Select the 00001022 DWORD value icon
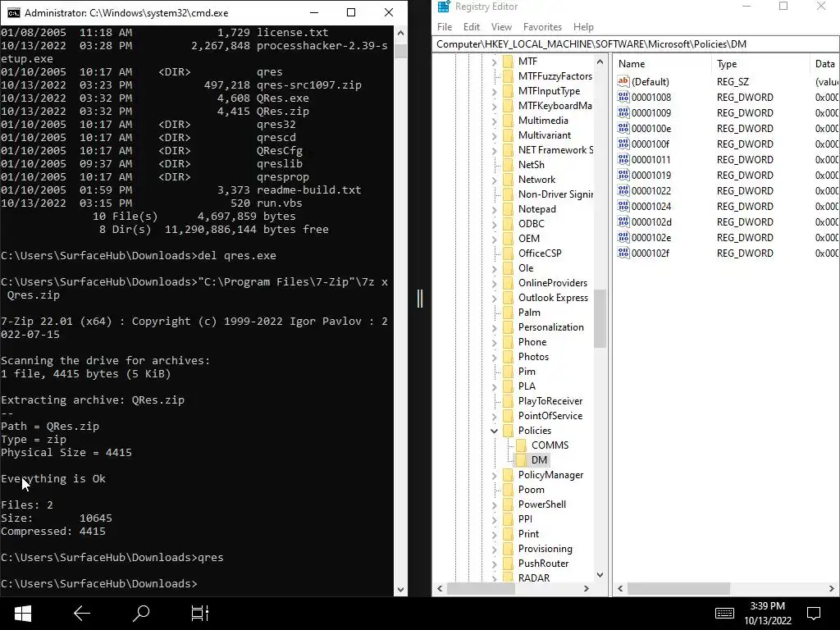Viewport: 840px width, 630px height. 623,190
